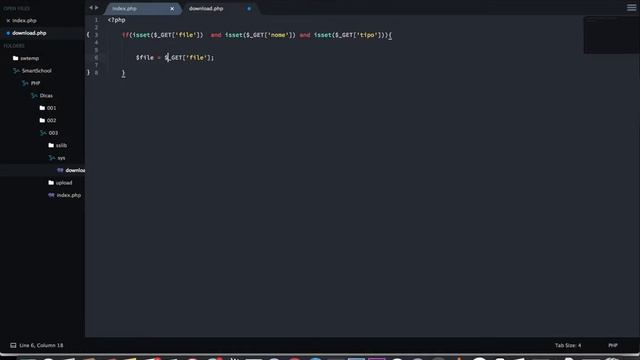
Task: Open index.php in the 003 folder
Action: coord(69,195)
